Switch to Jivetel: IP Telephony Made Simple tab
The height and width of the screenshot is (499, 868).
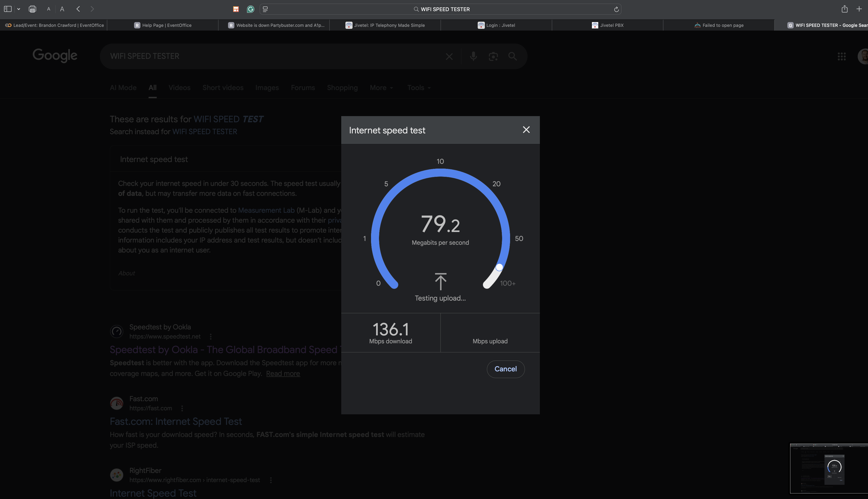[x=385, y=25]
